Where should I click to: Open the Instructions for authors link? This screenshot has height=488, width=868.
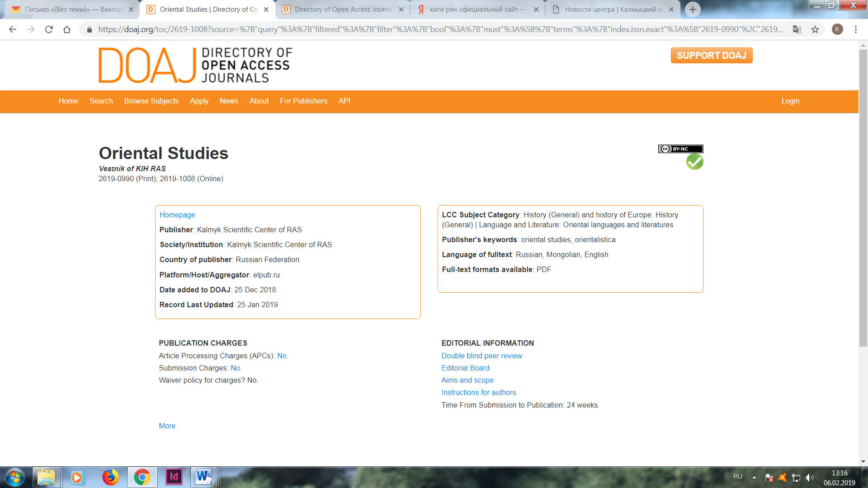(478, 392)
